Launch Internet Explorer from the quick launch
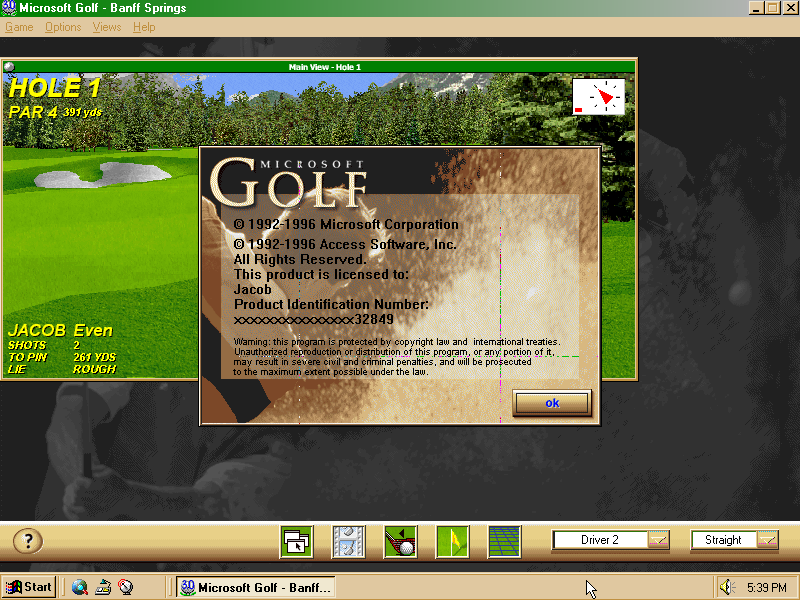 pyautogui.click(x=79, y=587)
